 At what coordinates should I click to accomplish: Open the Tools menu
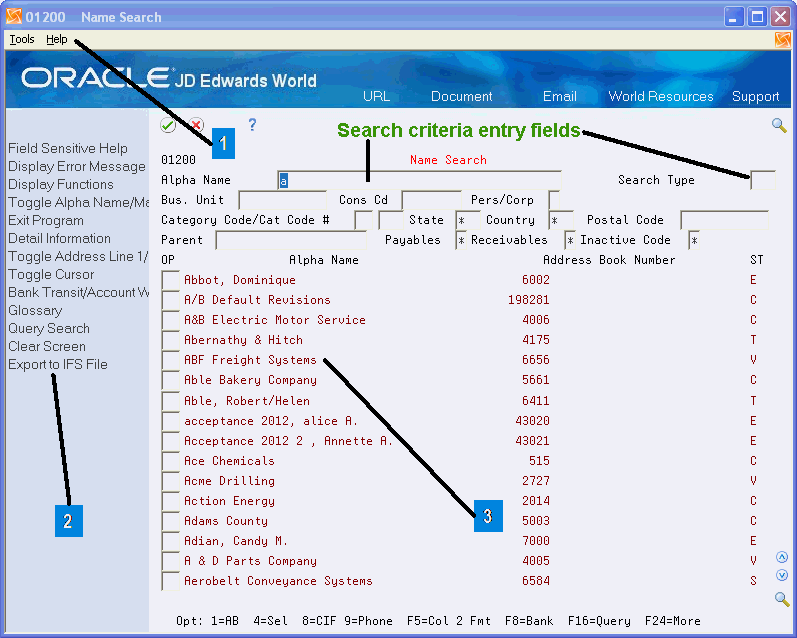[22, 39]
